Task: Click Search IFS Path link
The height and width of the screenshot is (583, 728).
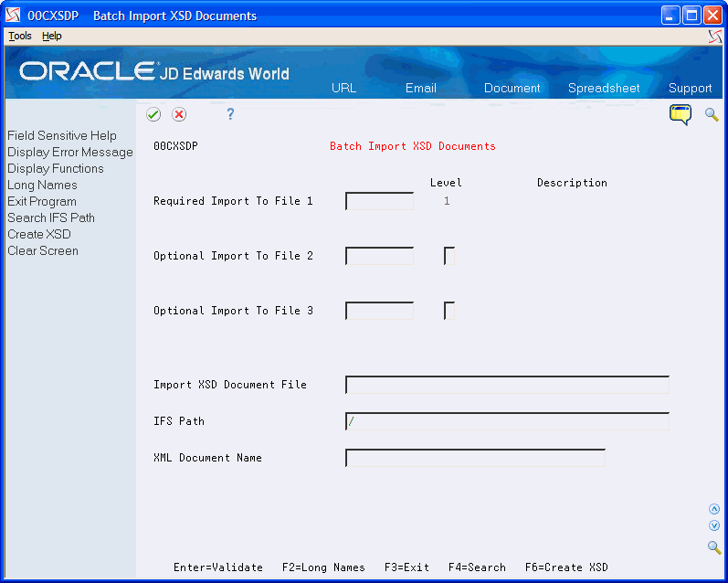Action: click(x=51, y=217)
